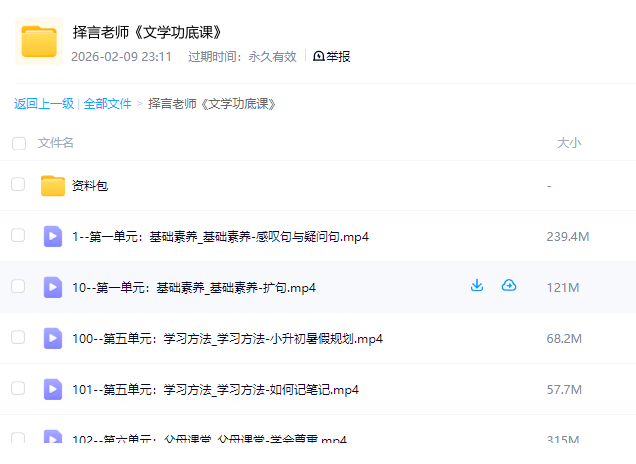Sort by the 文件名 column header

coord(56,143)
